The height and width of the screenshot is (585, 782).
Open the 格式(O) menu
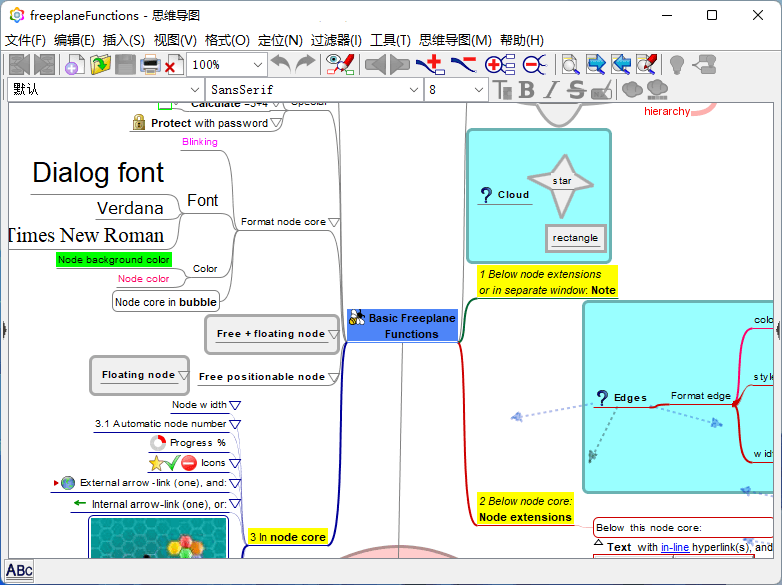[x=227, y=40]
